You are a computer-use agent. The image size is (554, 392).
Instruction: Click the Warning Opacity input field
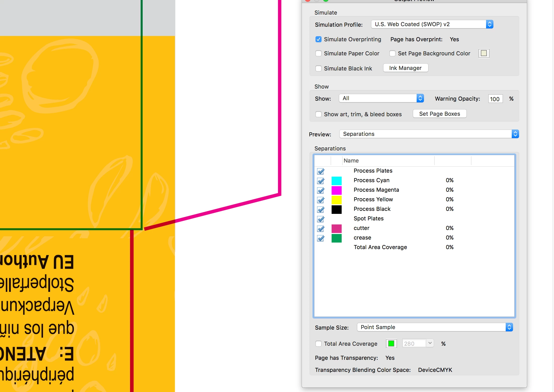[495, 99]
